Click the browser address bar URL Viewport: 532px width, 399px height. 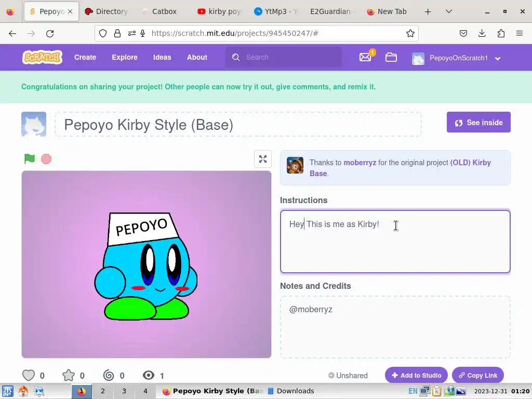point(235,33)
